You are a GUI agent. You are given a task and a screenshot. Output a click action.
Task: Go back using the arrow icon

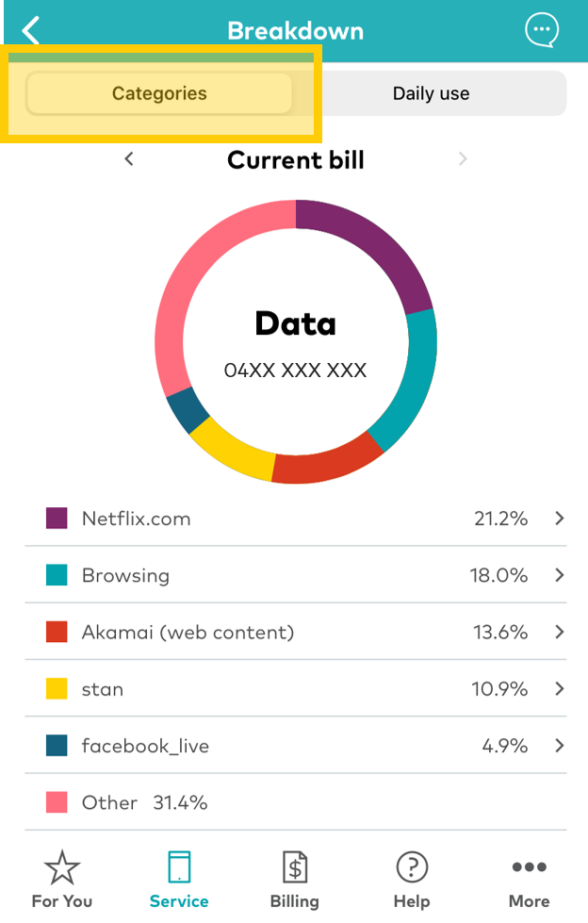29,29
